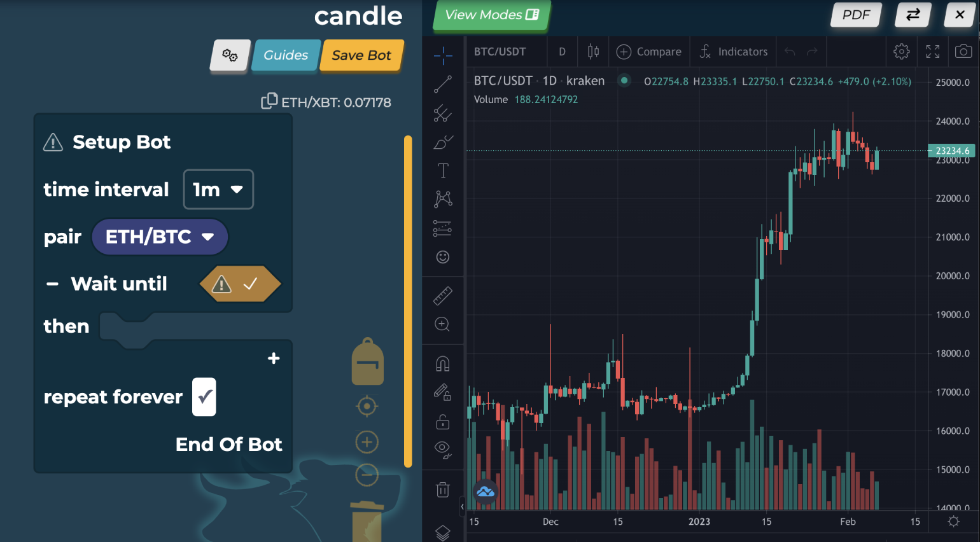The image size is (980, 542).
Task: Expand the ETH/BTC pair dropdown
Action: (x=160, y=237)
